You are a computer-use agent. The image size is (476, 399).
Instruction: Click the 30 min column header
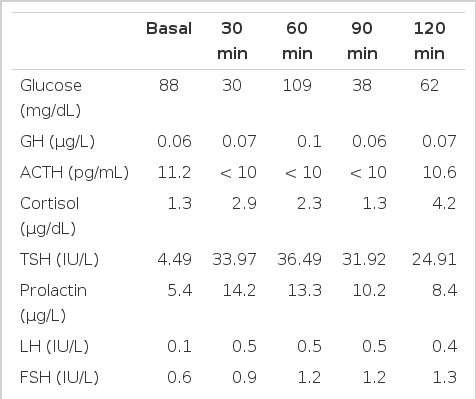pos(232,41)
